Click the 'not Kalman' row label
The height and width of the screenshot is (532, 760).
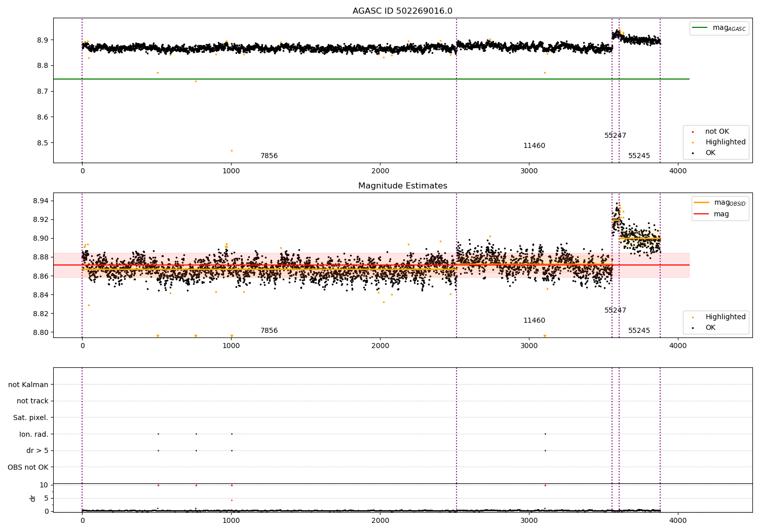(x=28, y=385)
